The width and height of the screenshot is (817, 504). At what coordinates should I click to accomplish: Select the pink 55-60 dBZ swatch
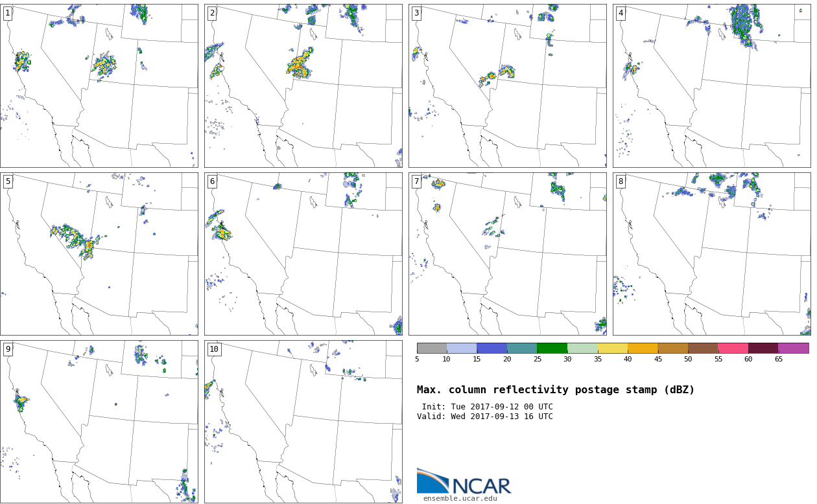click(x=733, y=348)
